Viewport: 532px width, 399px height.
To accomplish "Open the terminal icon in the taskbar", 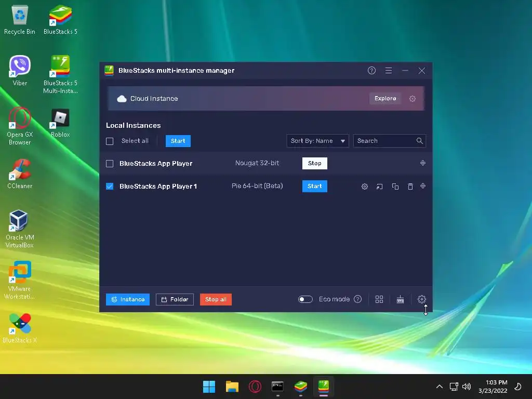I will [x=277, y=387].
